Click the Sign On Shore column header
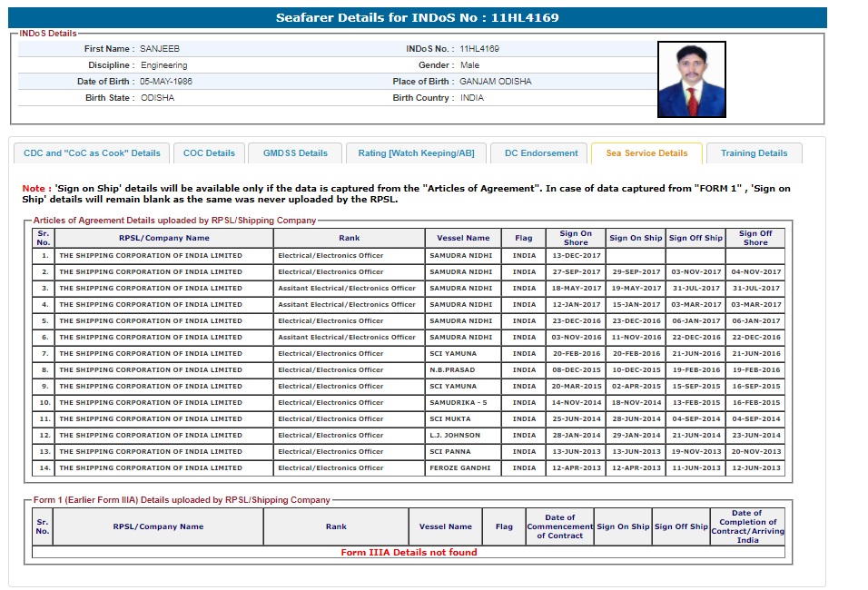The image size is (868, 590). [x=576, y=238]
